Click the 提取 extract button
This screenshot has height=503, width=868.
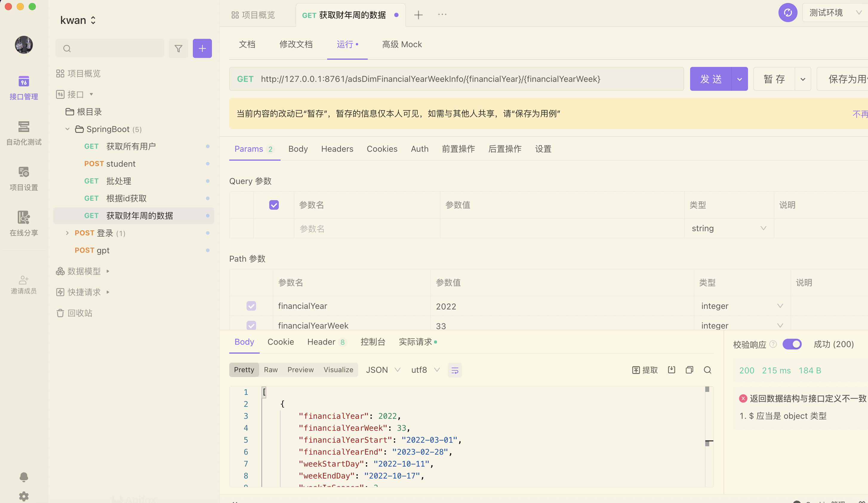(x=645, y=370)
